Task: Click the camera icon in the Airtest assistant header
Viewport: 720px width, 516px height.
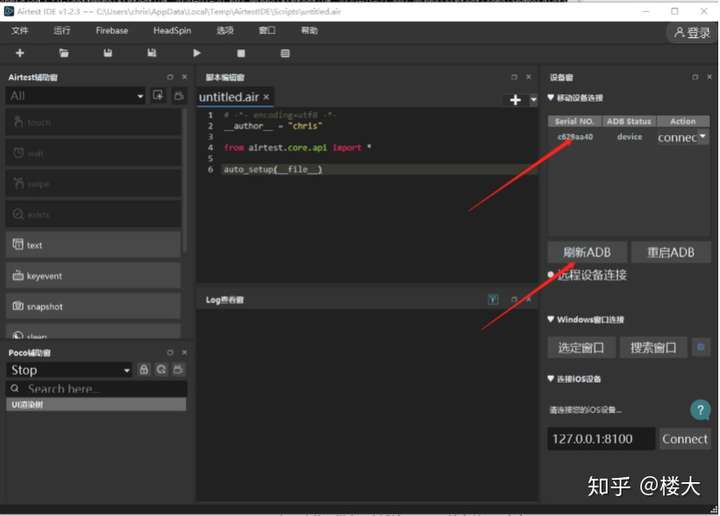Action: click(179, 95)
